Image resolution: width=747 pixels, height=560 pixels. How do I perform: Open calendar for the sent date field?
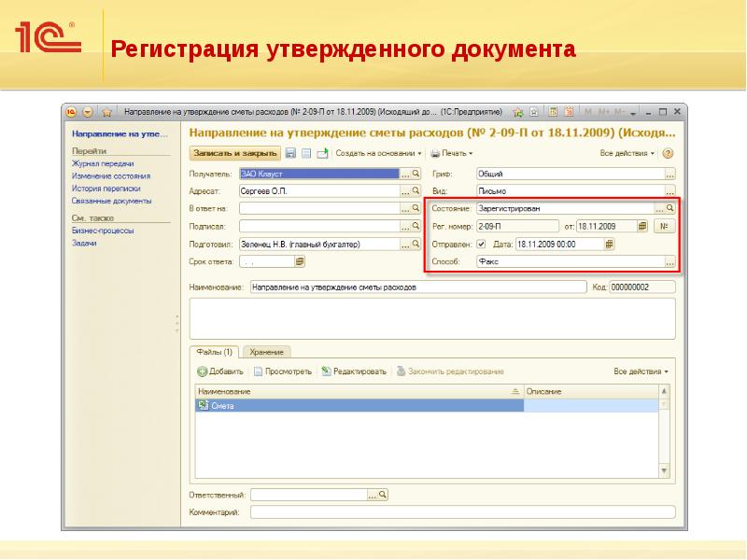[610, 245]
